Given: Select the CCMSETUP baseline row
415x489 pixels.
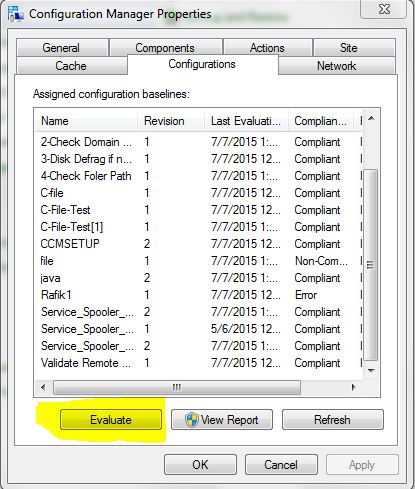Looking at the screenshot, I should click(x=198, y=244).
